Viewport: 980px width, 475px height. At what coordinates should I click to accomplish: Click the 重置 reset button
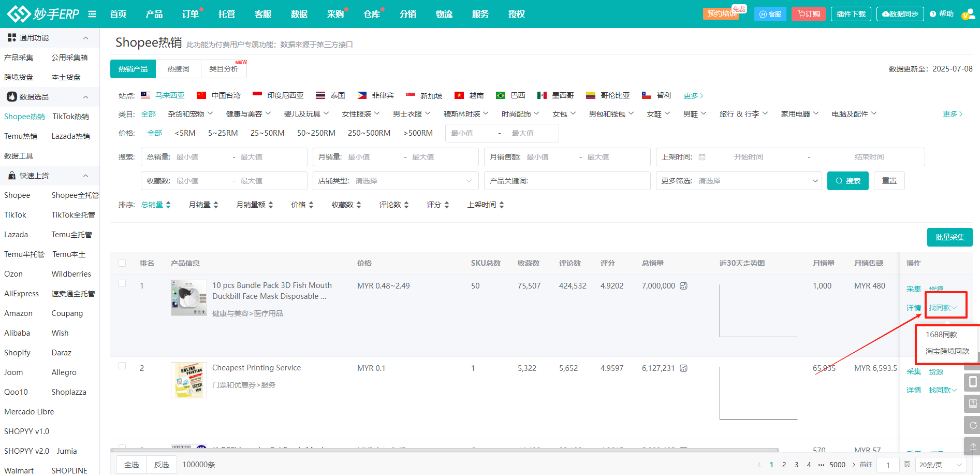coord(889,181)
